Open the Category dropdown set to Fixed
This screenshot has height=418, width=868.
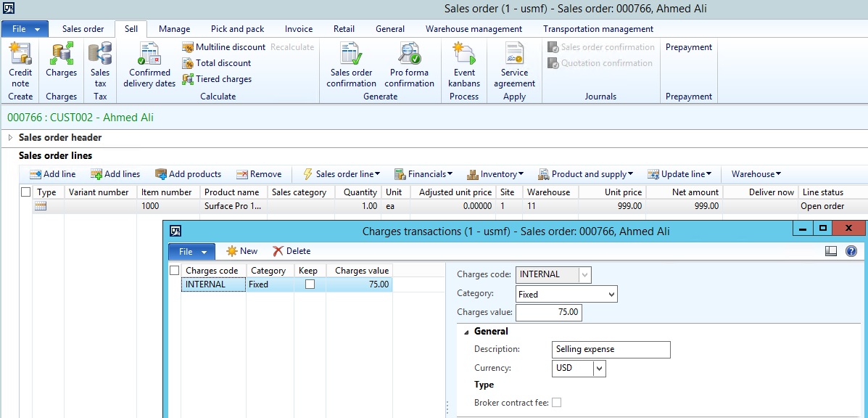pos(612,295)
